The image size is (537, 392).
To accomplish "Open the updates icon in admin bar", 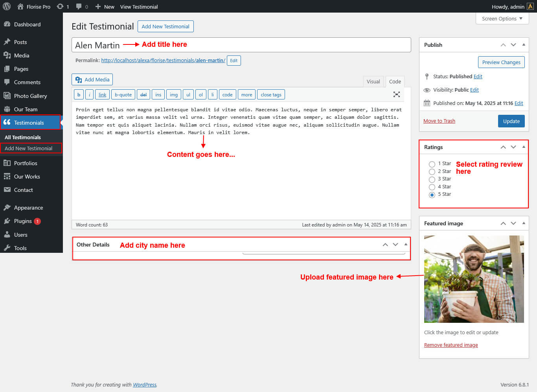I will 60,7.
